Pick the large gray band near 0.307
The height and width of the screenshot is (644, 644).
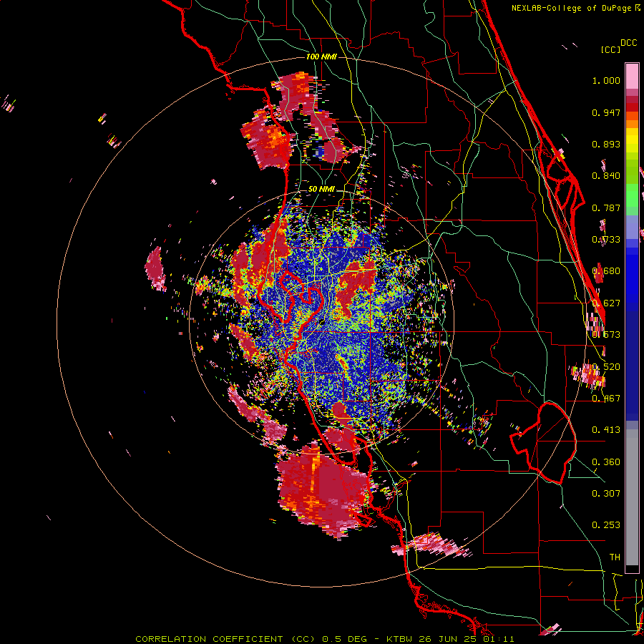point(632,497)
